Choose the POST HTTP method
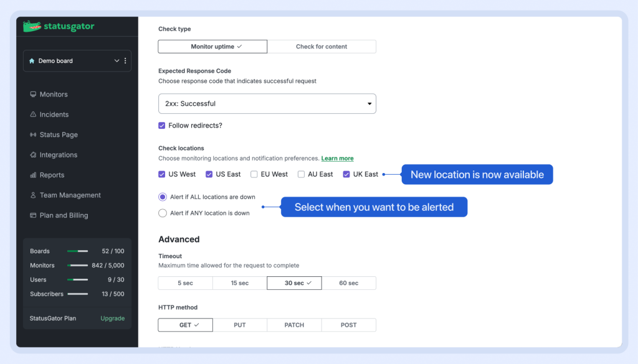This screenshot has width=638, height=364. tap(348, 325)
